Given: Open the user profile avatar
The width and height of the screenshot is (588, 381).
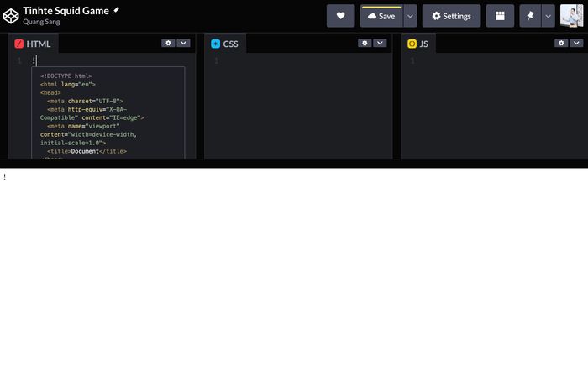Looking at the screenshot, I should click(572, 16).
